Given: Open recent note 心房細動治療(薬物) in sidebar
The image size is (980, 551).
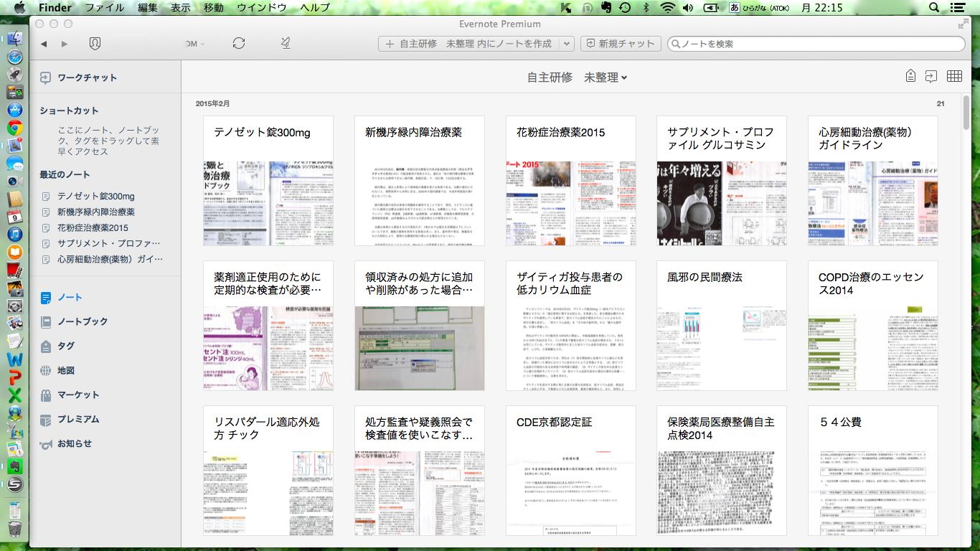Looking at the screenshot, I should (110, 259).
